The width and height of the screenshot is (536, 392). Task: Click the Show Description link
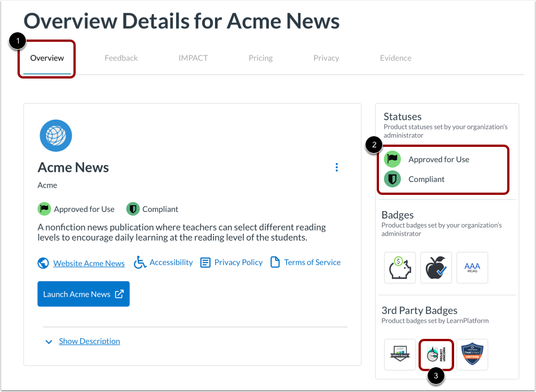point(89,341)
